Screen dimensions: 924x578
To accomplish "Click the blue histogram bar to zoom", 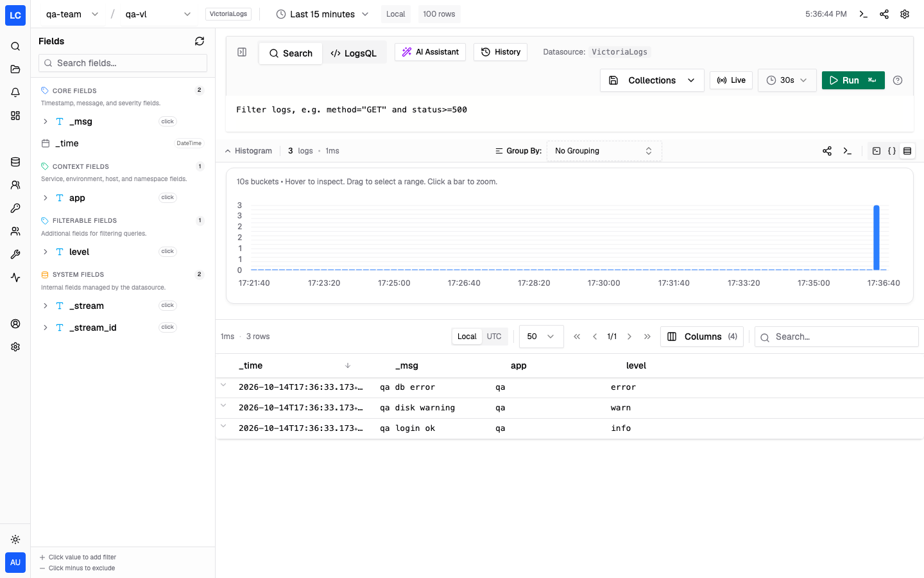I will [877, 238].
